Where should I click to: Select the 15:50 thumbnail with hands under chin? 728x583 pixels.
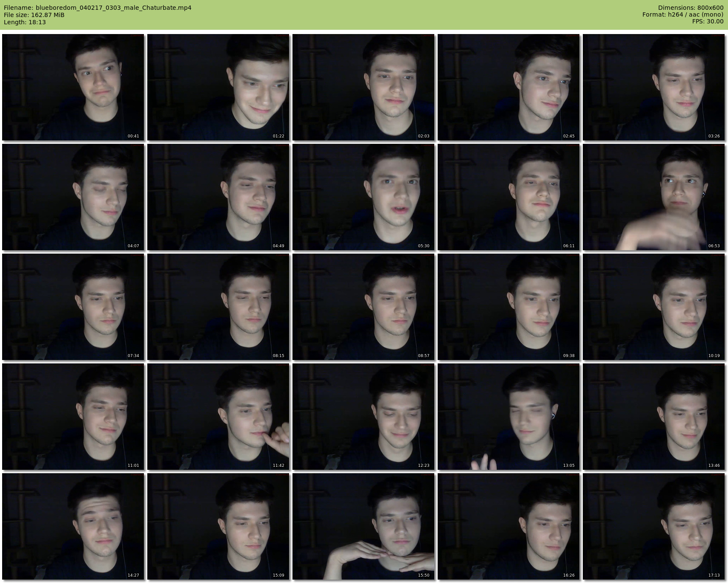(363, 526)
